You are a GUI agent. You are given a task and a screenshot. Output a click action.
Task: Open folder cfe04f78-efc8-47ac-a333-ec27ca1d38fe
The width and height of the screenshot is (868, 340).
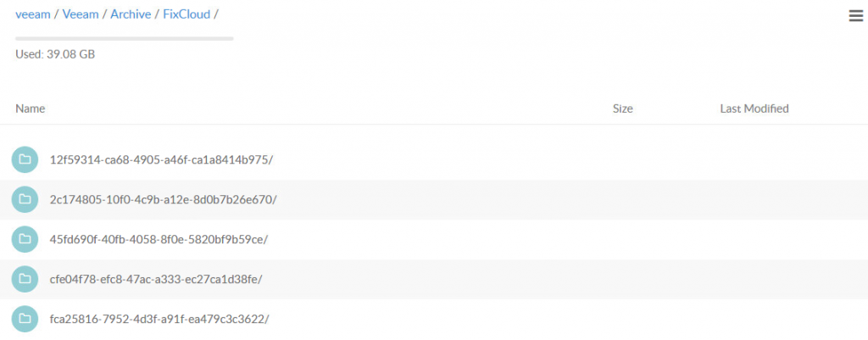click(x=156, y=280)
